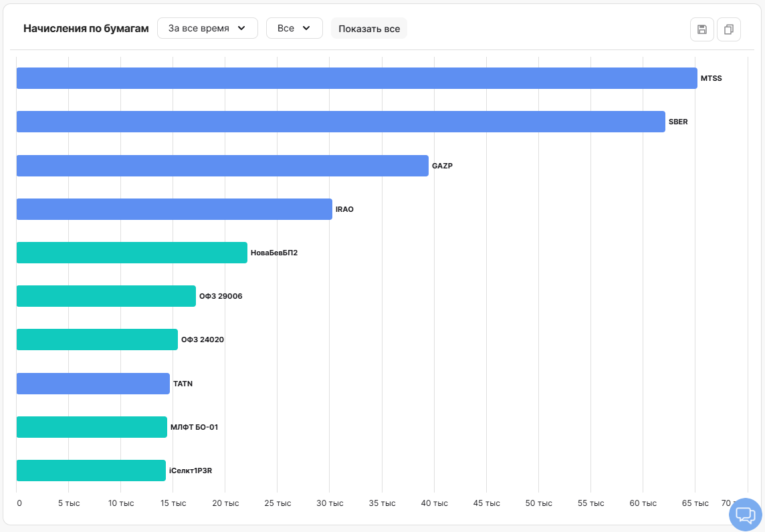Click the 'IRAO' bar label
The image size is (765, 532).
tap(344, 209)
